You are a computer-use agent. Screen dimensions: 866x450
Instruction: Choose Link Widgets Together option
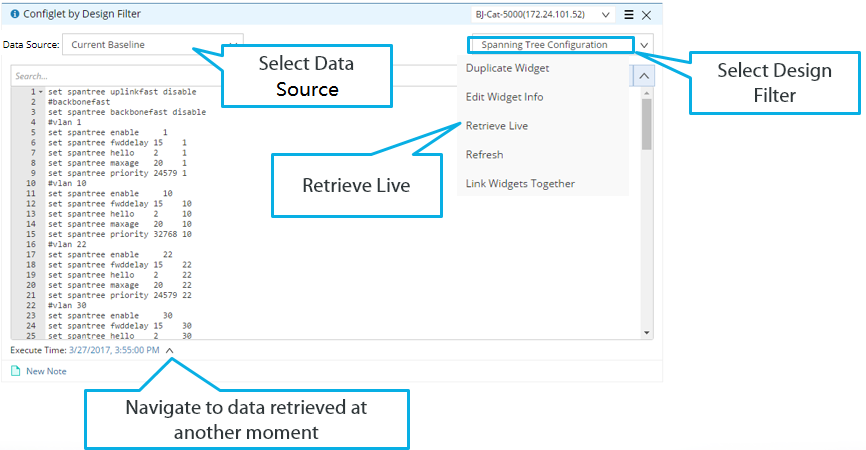tap(520, 184)
